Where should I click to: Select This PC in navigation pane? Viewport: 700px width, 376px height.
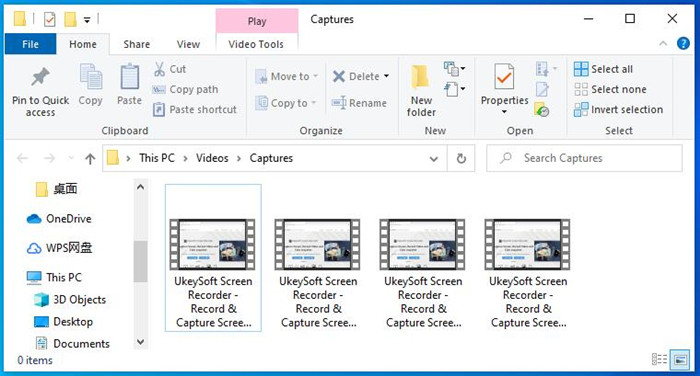[x=54, y=277]
